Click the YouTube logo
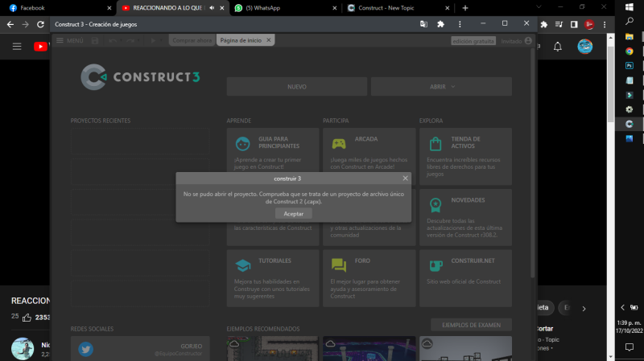This screenshot has height=361, width=644. pyautogui.click(x=41, y=47)
